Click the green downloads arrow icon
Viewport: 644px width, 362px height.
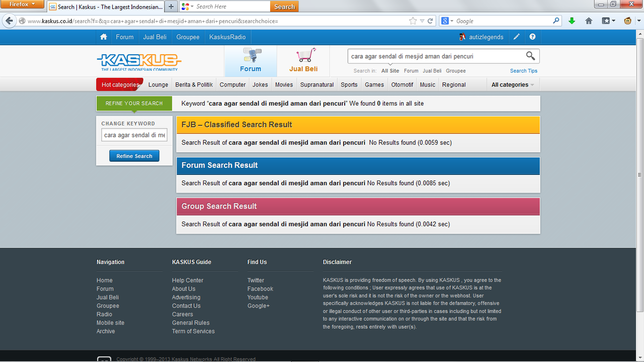(572, 21)
